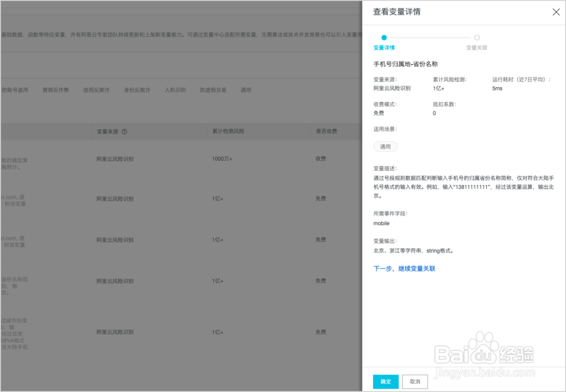Click the blue 变量详情 step dot
The height and width of the screenshot is (392, 566).
[384, 37]
